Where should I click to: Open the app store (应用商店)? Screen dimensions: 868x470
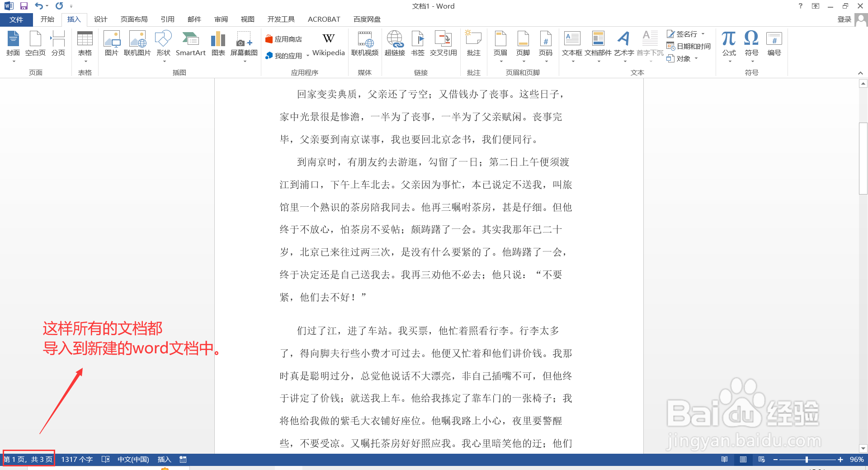point(284,39)
